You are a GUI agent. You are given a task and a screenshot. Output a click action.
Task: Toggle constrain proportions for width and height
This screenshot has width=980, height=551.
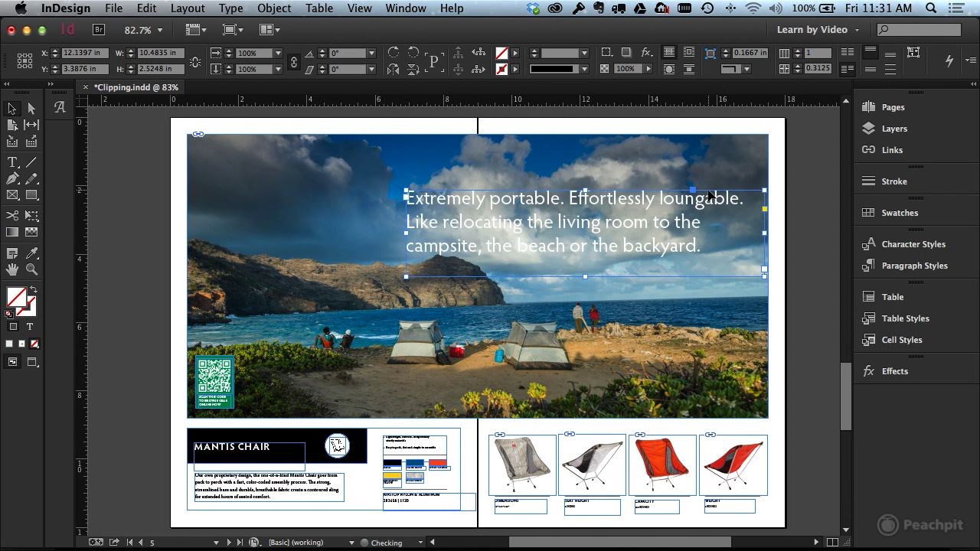point(195,61)
